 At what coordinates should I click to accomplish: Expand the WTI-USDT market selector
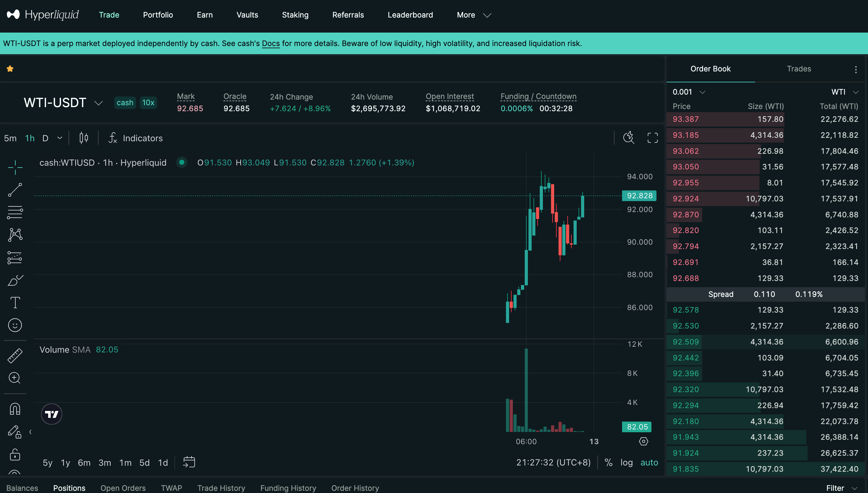tap(98, 103)
